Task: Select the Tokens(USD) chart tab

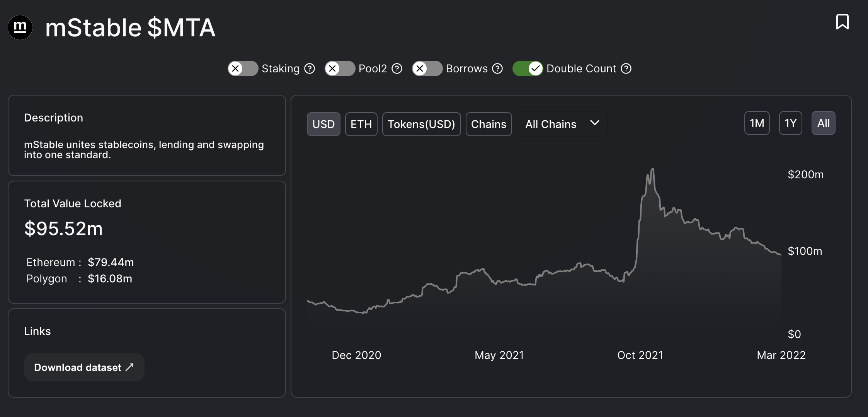Action: (x=421, y=124)
